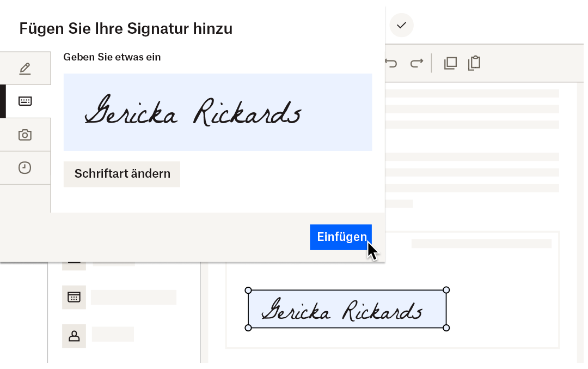
Task: Select the draw signature pencil tab
Action: point(25,69)
